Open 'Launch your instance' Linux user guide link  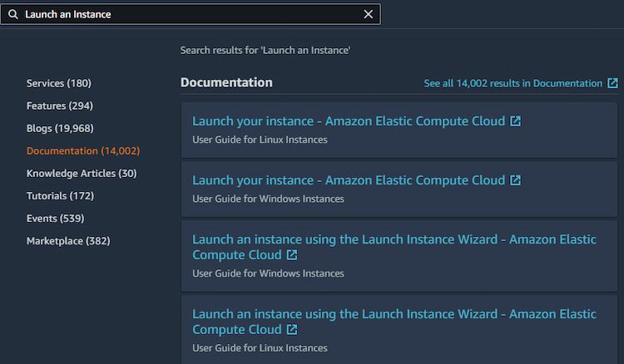point(349,121)
